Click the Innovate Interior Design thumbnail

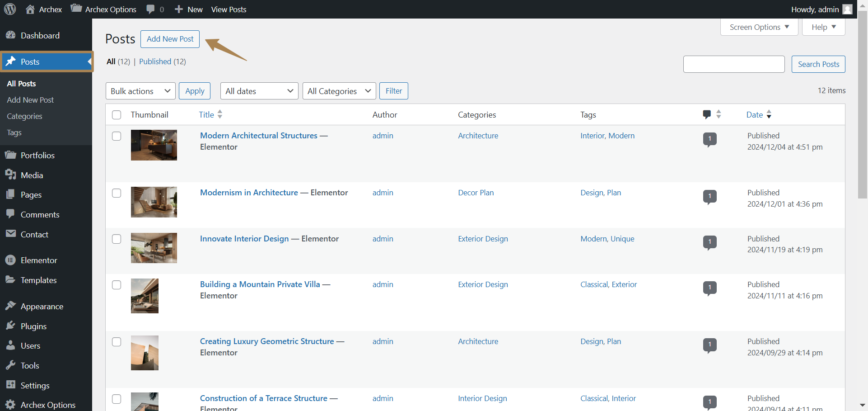tap(154, 248)
